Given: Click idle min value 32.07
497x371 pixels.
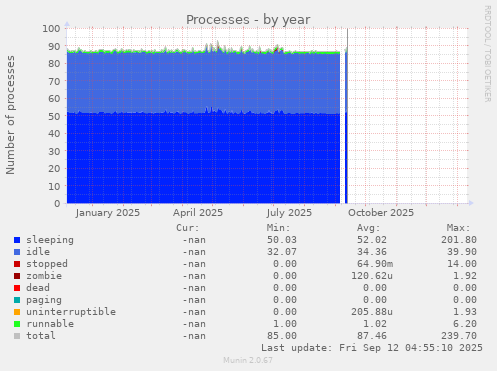Looking at the screenshot, I should (x=282, y=252).
